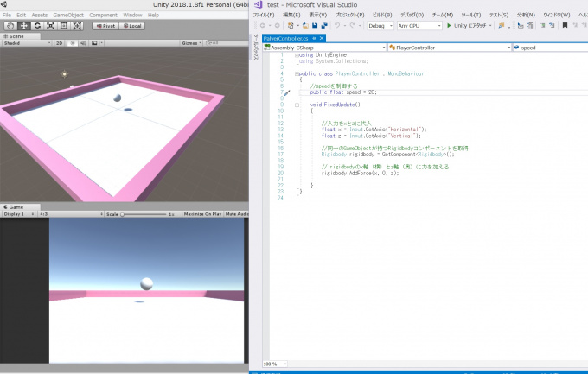Select the Rect transform tool
Viewport: 588px width, 374px height.
point(65,26)
